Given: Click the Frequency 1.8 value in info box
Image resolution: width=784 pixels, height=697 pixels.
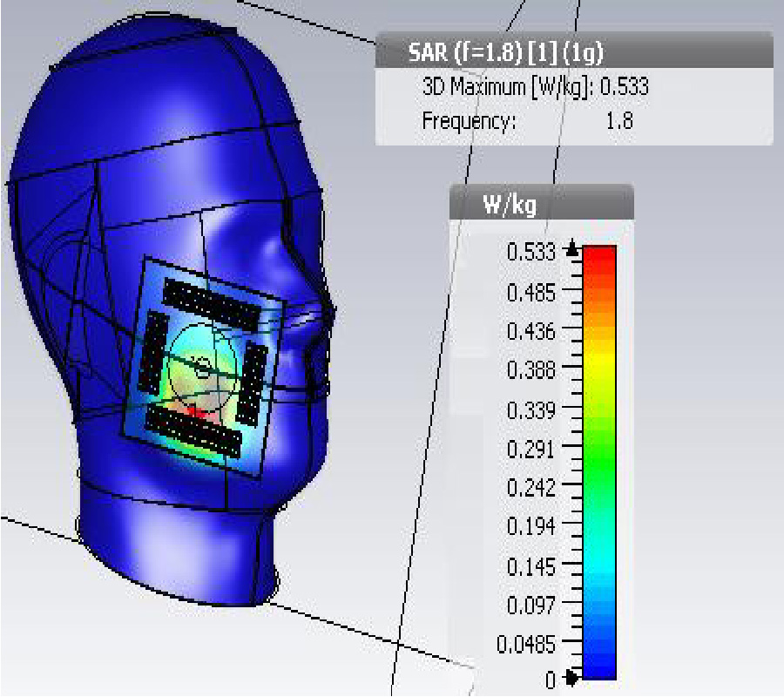Looking at the screenshot, I should [618, 121].
